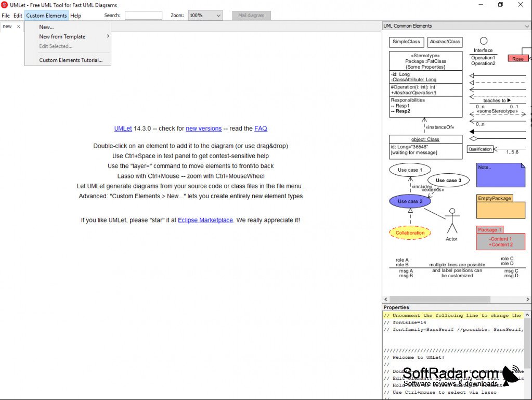The height and width of the screenshot is (400, 532).
Task: Open the Help menu
Action: tap(75, 16)
